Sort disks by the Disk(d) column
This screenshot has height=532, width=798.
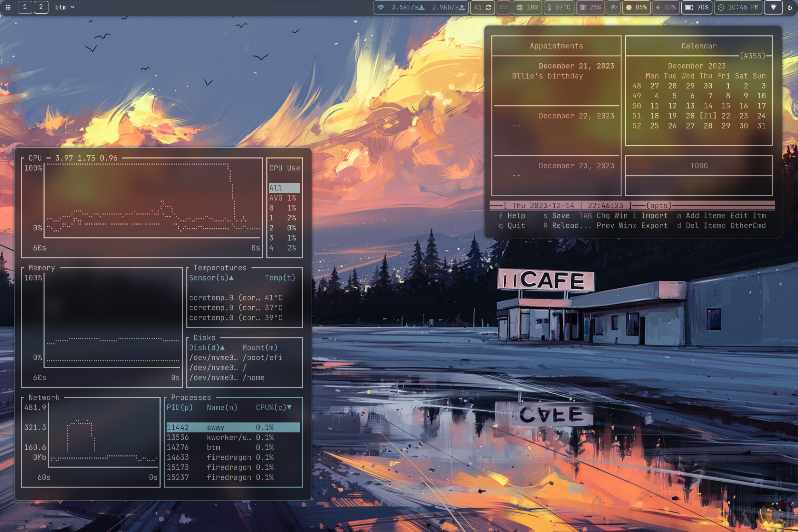(x=207, y=347)
